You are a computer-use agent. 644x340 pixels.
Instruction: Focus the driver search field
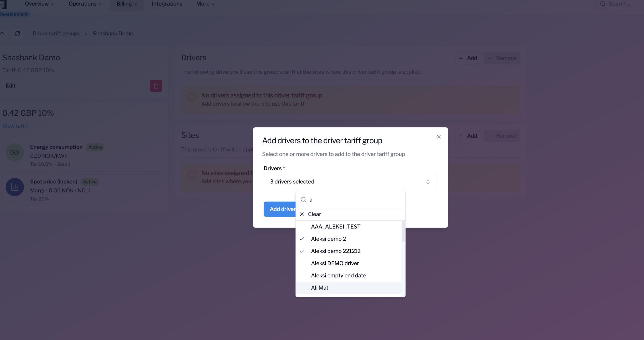354,200
